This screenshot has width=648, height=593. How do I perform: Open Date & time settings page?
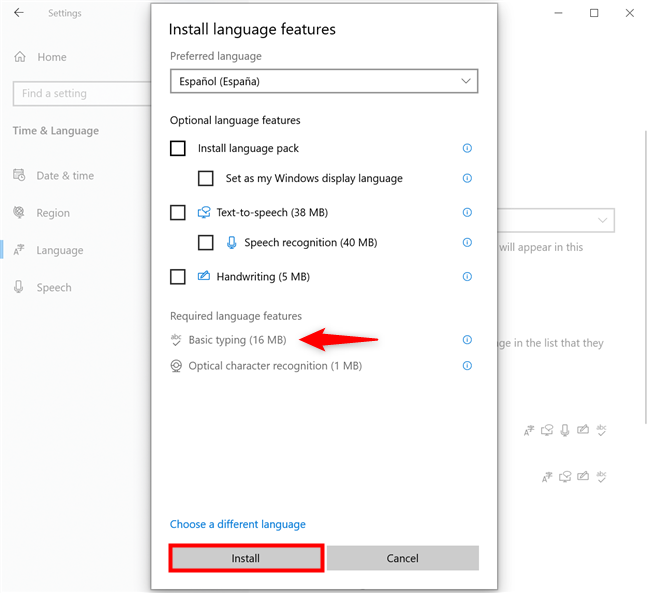click(65, 176)
